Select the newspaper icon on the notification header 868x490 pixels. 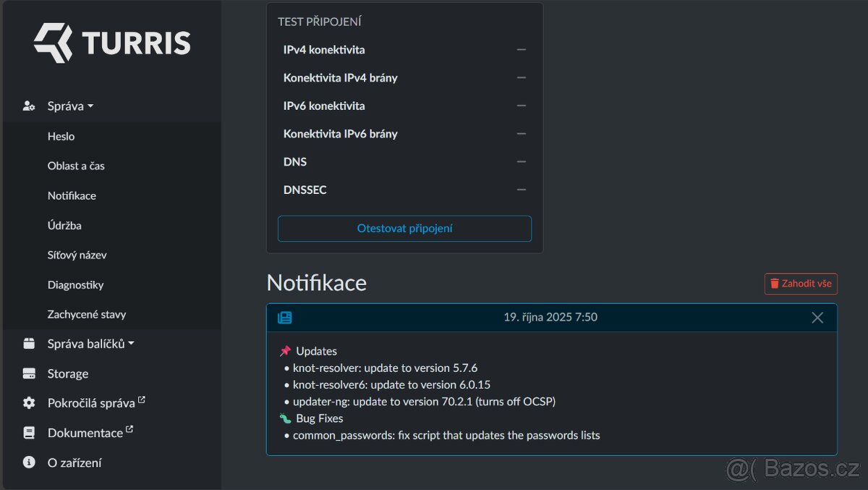pos(286,317)
